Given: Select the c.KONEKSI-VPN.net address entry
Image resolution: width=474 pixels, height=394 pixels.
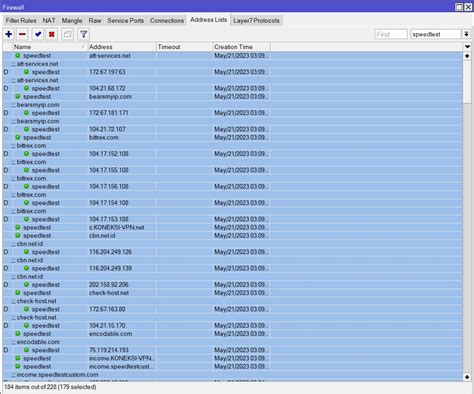Looking at the screenshot, I should [x=232, y=228].
